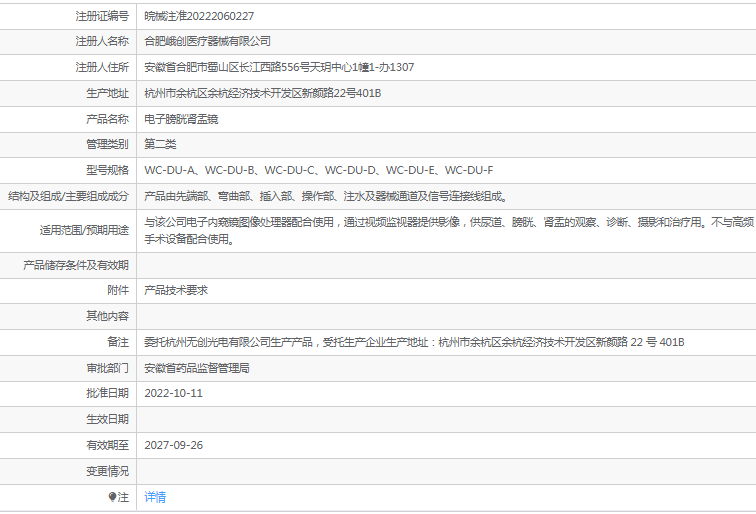Click the 详情 details link

(155, 497)
